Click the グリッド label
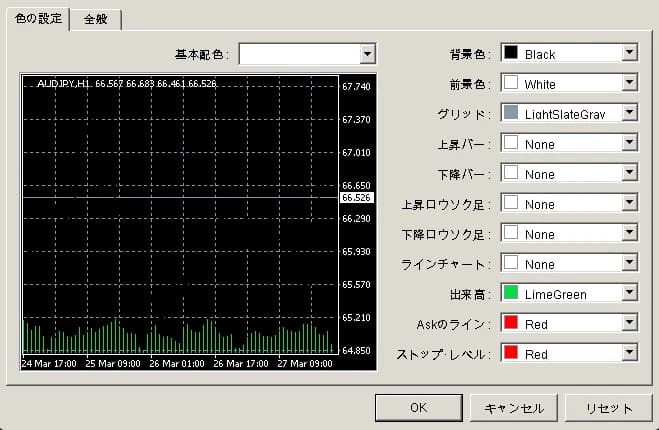Image resolution: width=659 pixels, height=430 pixels. (x=464, y=114)
